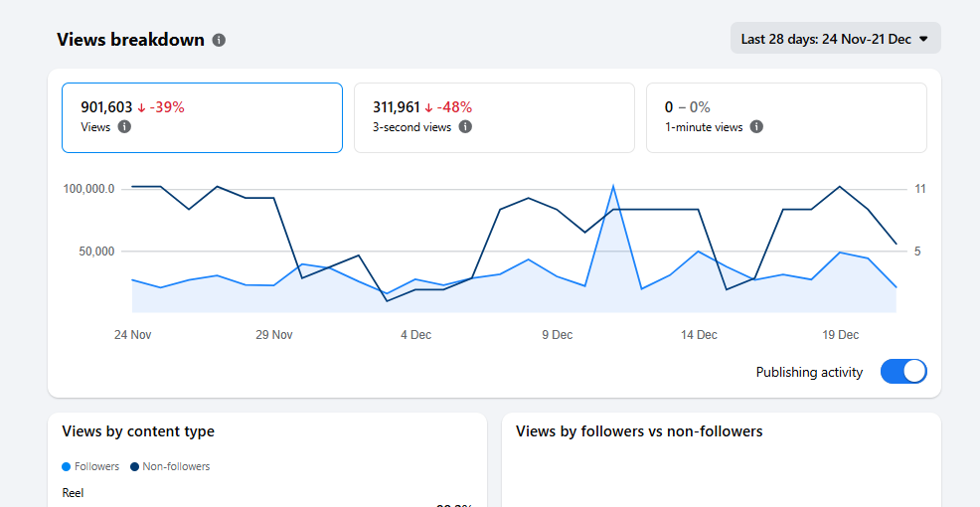Image resolution: width=980 pixels, height=507 pixels.
Task: Click the dark blue Non-followers legend dot
Action: coord(134,466)
